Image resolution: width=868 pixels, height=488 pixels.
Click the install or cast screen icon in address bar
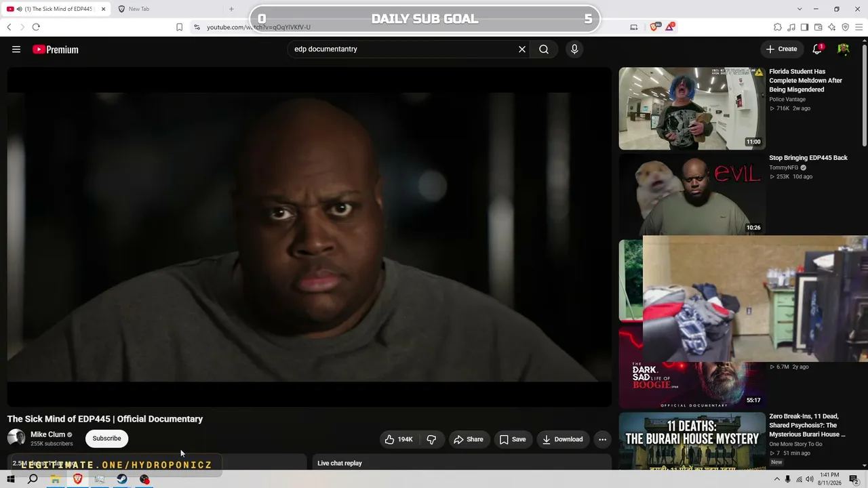[634, 27]
